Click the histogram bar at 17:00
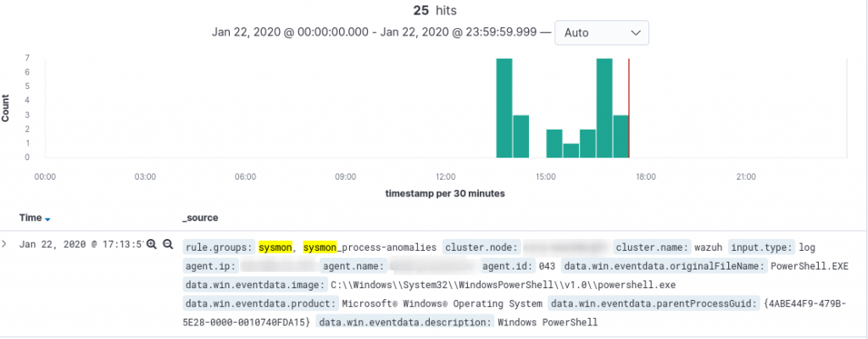The height and width of the screenshot is (339, 868). 620,136
